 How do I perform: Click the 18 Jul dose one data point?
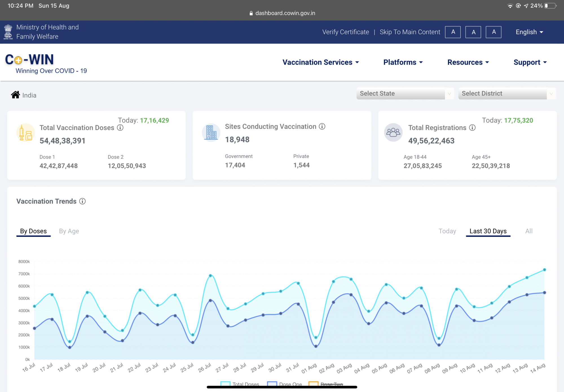70,347
